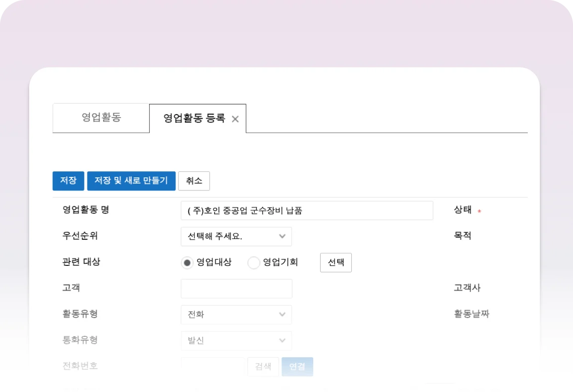Image resolution: width=573 pixels, height=392 pixels.
Task: Select the 영업활동 등록 tab
Action: (x=194, y=119)
